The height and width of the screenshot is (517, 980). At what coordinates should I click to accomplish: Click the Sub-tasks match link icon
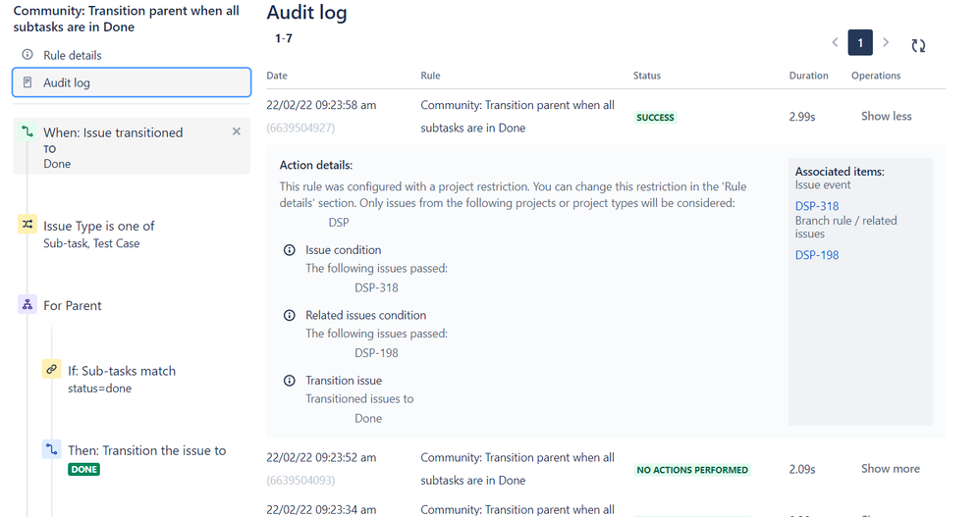tap(51, 369)
